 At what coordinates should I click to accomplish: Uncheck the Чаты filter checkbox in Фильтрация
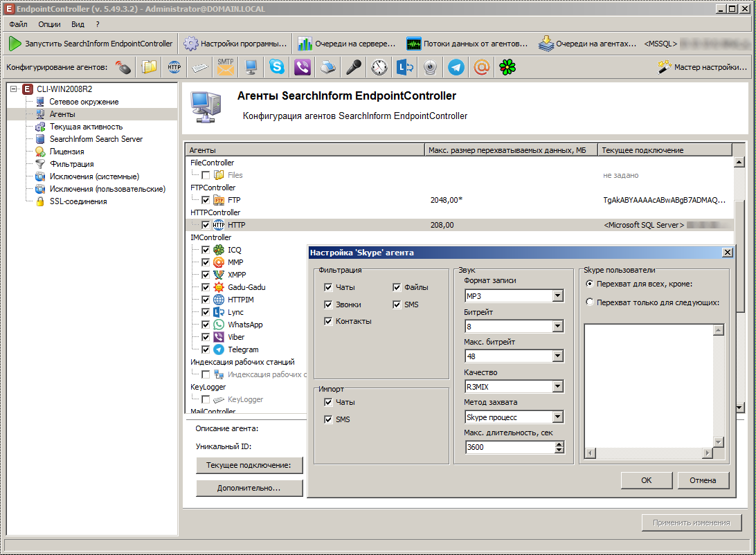click(x=328, y=287)
